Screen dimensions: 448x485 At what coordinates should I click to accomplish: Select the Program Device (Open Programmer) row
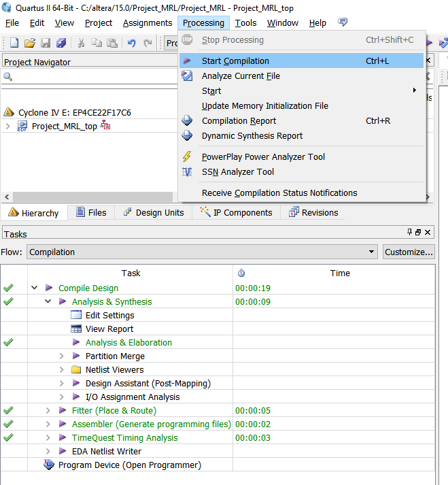(218, 465)
